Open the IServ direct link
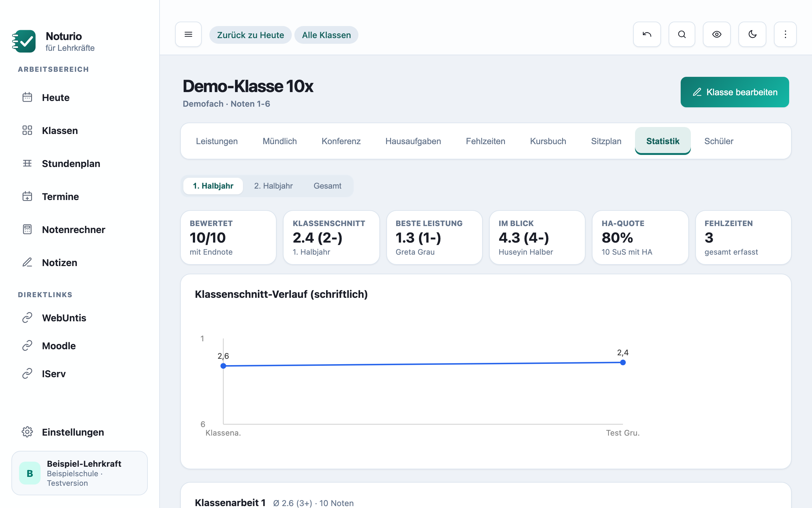812x508 pixels. (80, 374)
